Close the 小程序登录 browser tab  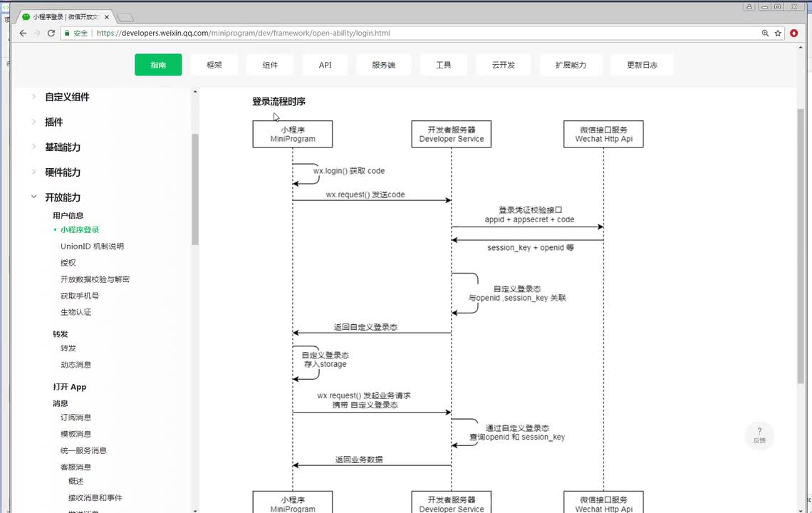[x=107, y=17]
